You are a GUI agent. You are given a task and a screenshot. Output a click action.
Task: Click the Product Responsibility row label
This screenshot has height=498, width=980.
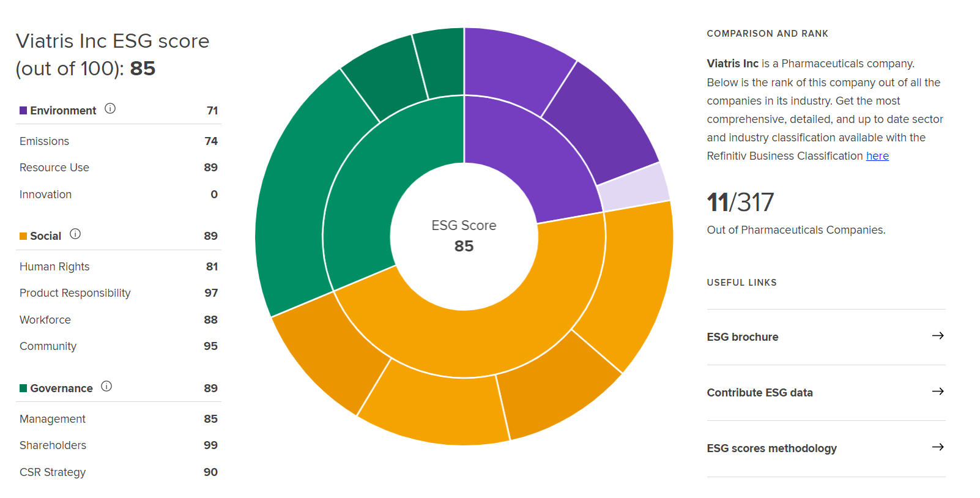click(x=75, y=293)
